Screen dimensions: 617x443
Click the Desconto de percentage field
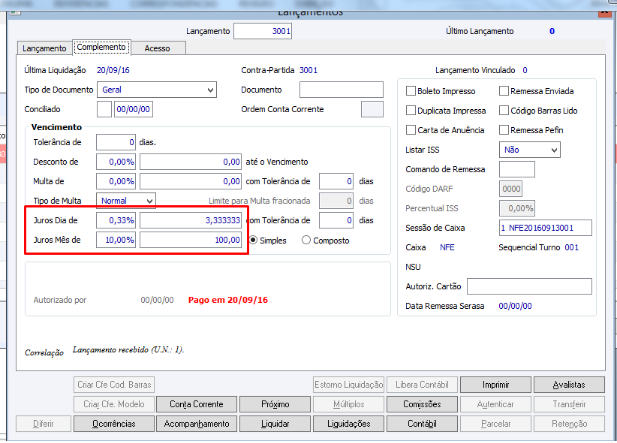(116, 162)
